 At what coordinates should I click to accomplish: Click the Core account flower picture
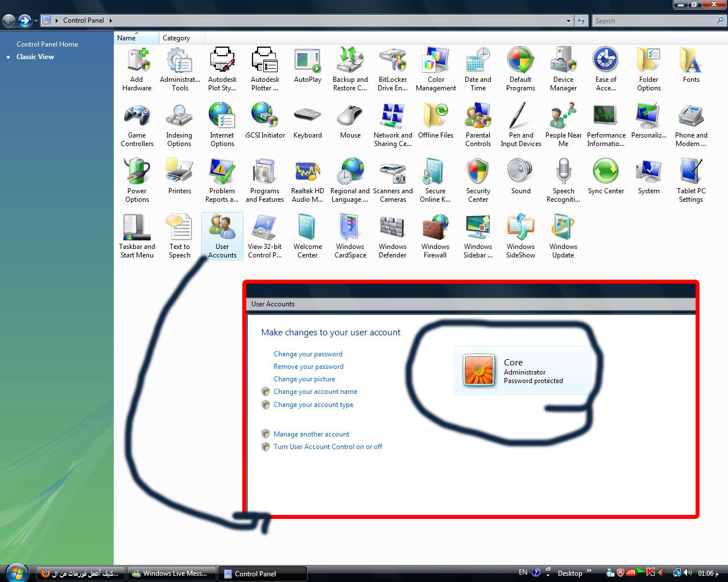pos(479,370)
